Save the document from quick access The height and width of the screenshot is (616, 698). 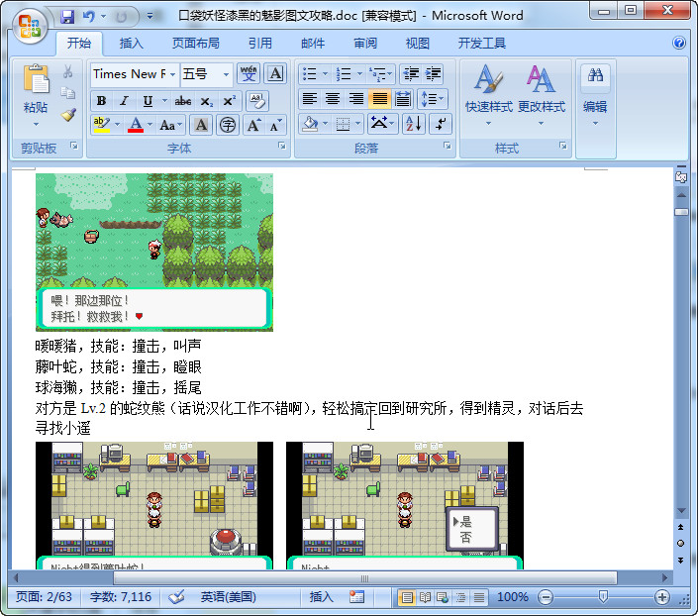[x=67, y=17]
